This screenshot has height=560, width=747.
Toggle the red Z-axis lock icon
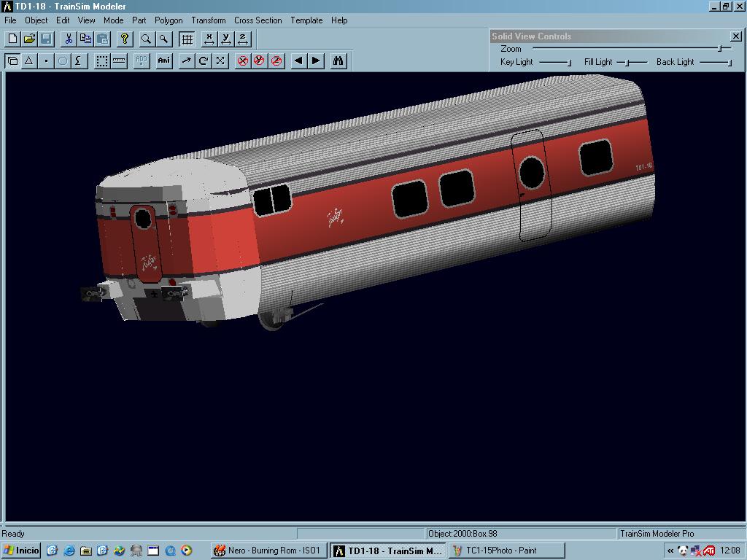(x=276, y=61)
